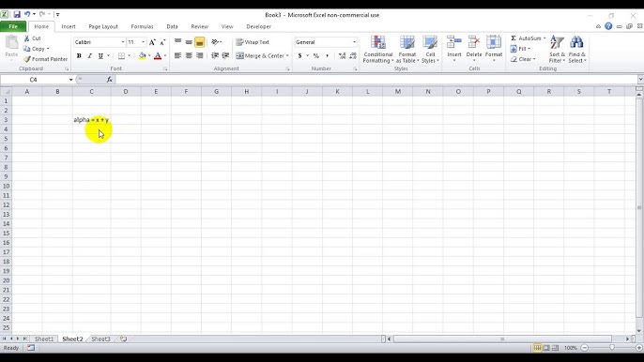Open Excel Help question mark

click(x=608, y=26)
